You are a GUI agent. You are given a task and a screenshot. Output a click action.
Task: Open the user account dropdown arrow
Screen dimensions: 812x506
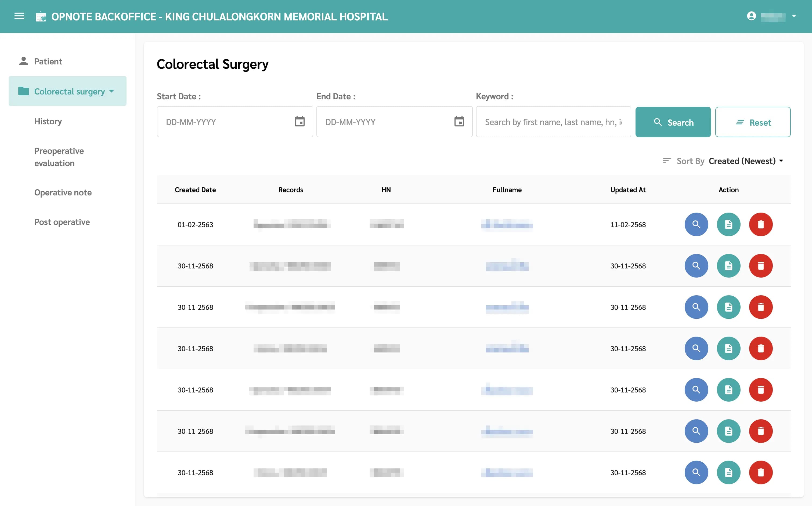793,16
